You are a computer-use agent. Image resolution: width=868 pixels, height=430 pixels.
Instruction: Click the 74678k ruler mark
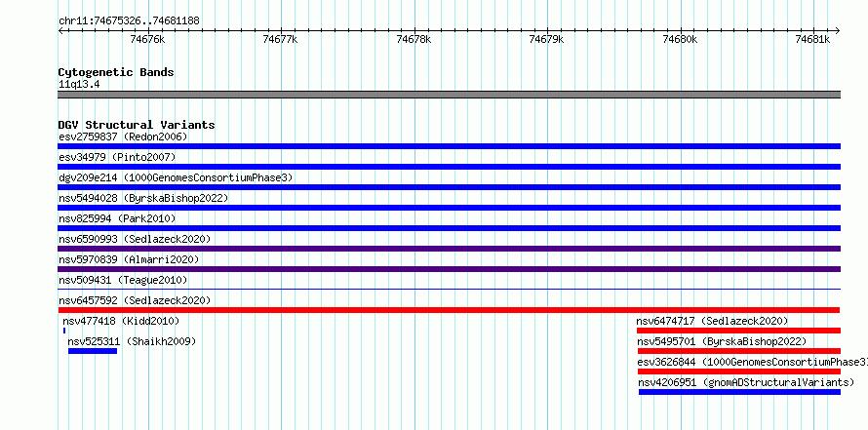(x=414, y=39)
